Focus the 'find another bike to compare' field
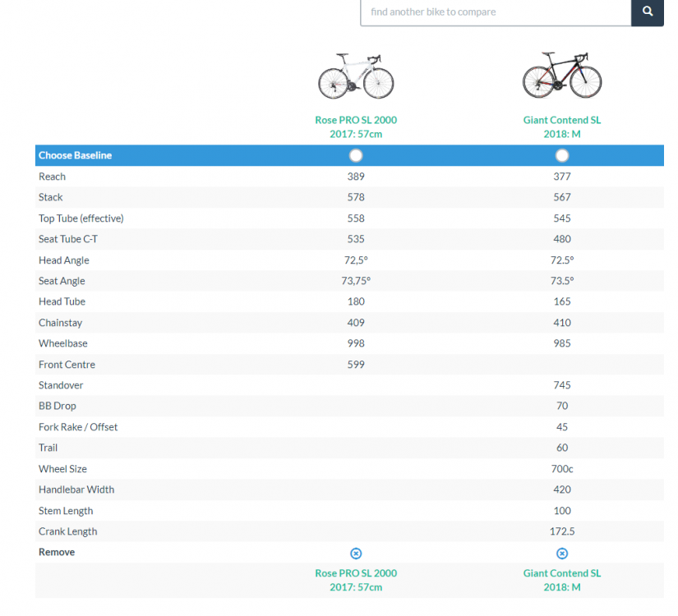678x616 pixels. [x=496, y=12]
